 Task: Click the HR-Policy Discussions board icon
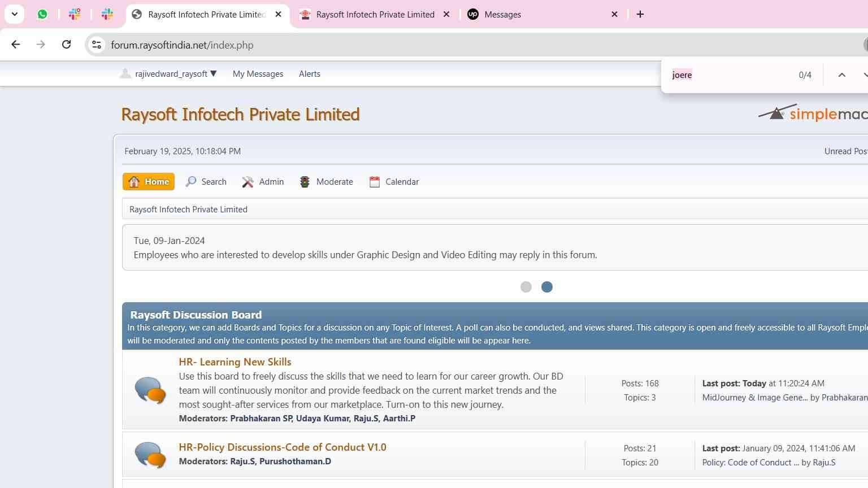(150, 455)
